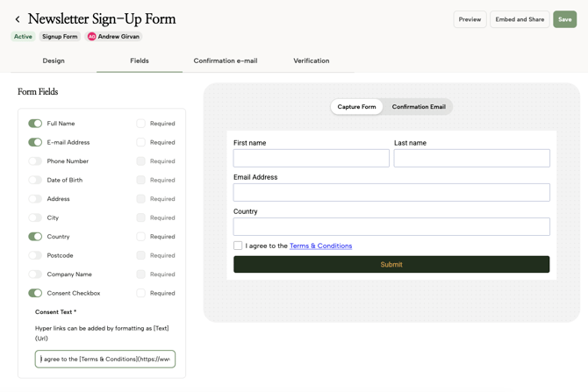Viewport: 588px width, 392px height.
Task: Show the Confirmation Email preview
Action: [419, 107]
